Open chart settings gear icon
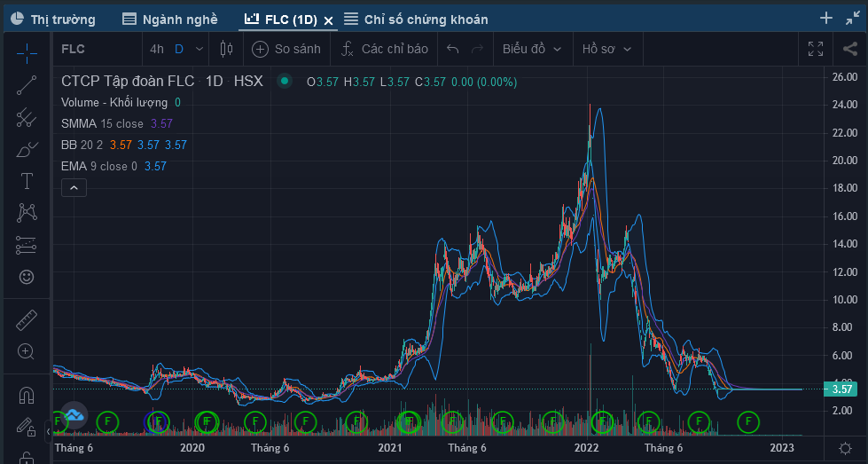Image resolution: width=868 pixels, height=464 pixels. click(845, 448)
